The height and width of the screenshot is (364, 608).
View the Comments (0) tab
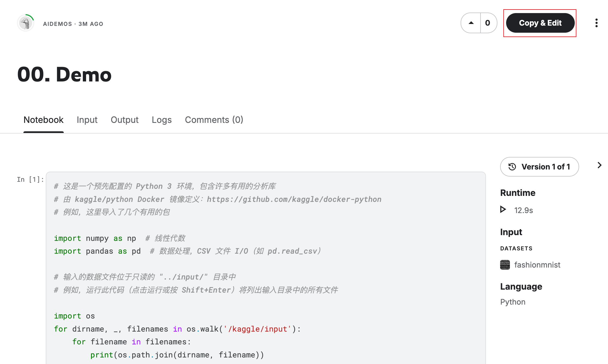pyautogui.click(x=214, y=120)
